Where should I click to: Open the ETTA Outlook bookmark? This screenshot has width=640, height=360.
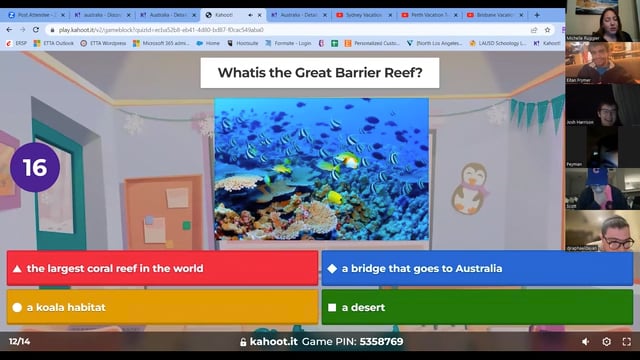pos(54,43)
